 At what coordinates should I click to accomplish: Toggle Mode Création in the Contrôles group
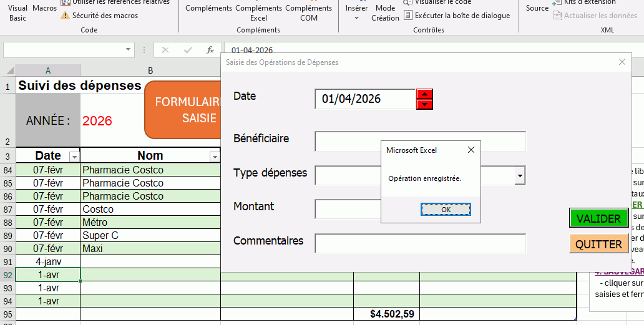pyautogui.click(x=385, y=12)
